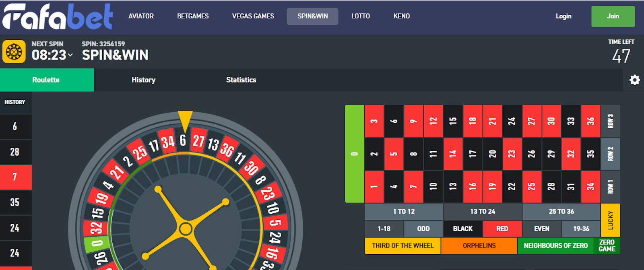This screenshot has width=644, height=270.
Task: Click the Fafabet logo
Action: (x=58, y=17)
